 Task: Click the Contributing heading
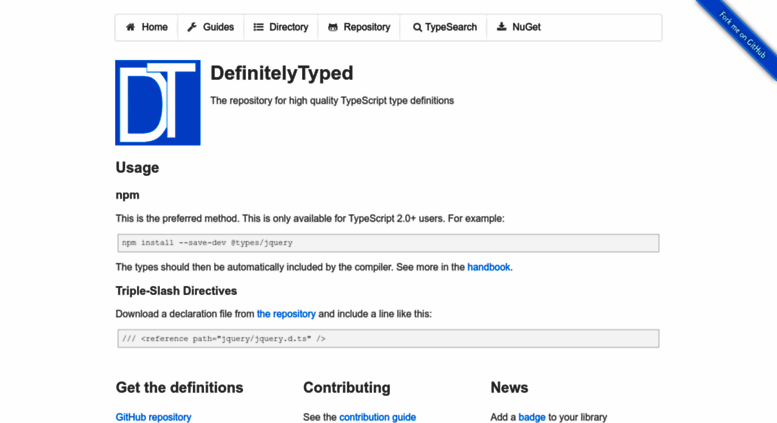point(347,387)
